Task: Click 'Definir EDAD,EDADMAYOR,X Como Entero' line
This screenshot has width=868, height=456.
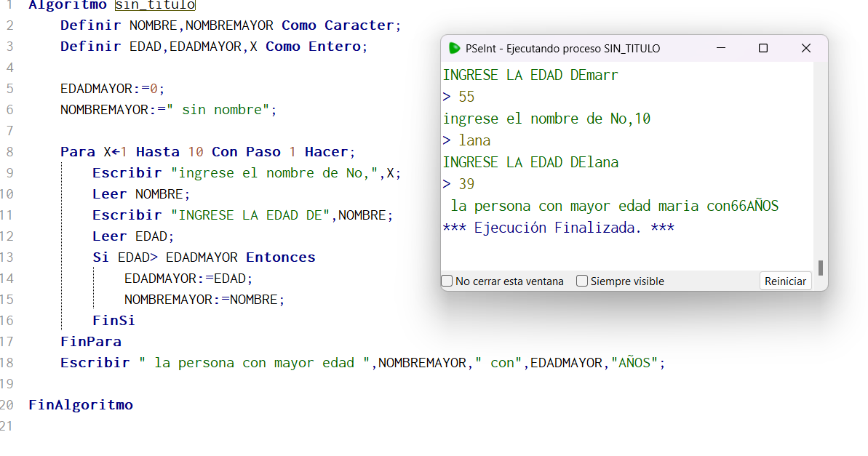Action: (x=214, y=47)
